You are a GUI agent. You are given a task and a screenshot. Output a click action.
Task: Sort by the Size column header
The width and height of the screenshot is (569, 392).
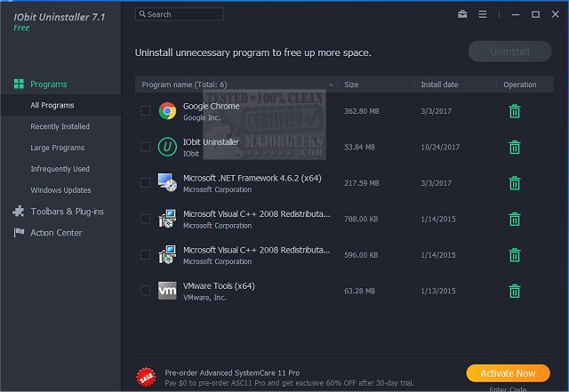coord(375,84)
